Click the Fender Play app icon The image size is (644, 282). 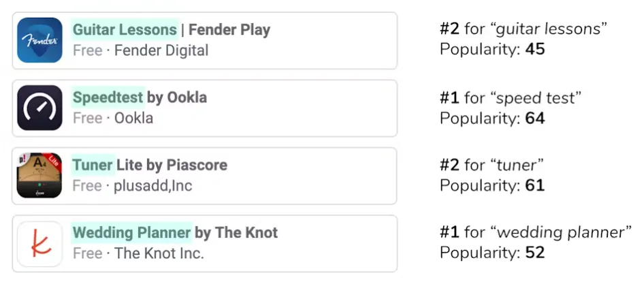tap(40, 40)
